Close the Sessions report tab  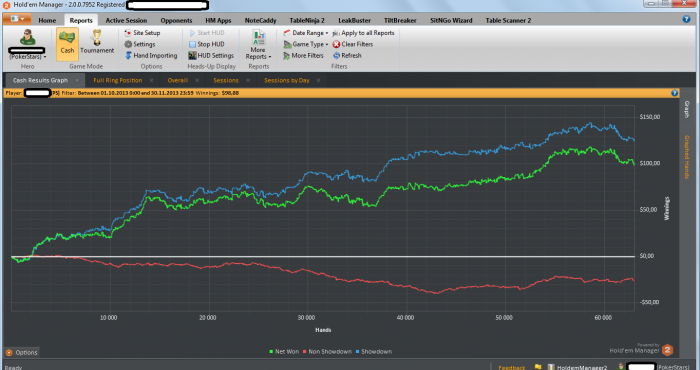point(248,80)
